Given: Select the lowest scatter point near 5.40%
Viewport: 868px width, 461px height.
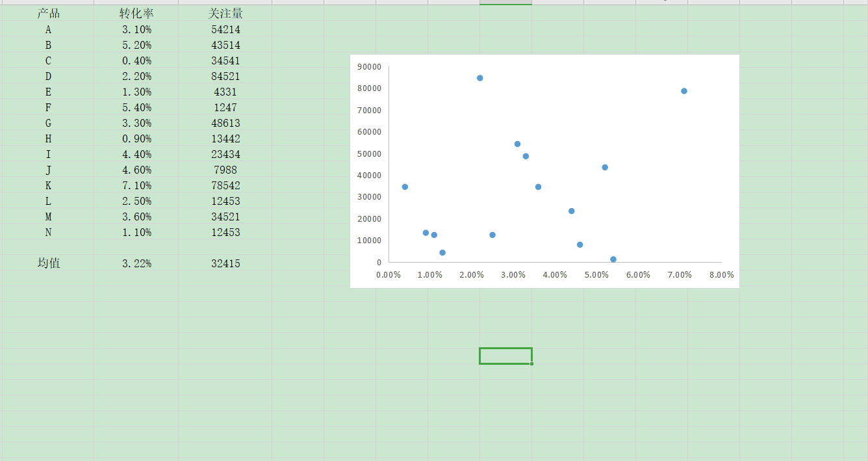Looking at the screenshot, I should click(x=613, y=259).
